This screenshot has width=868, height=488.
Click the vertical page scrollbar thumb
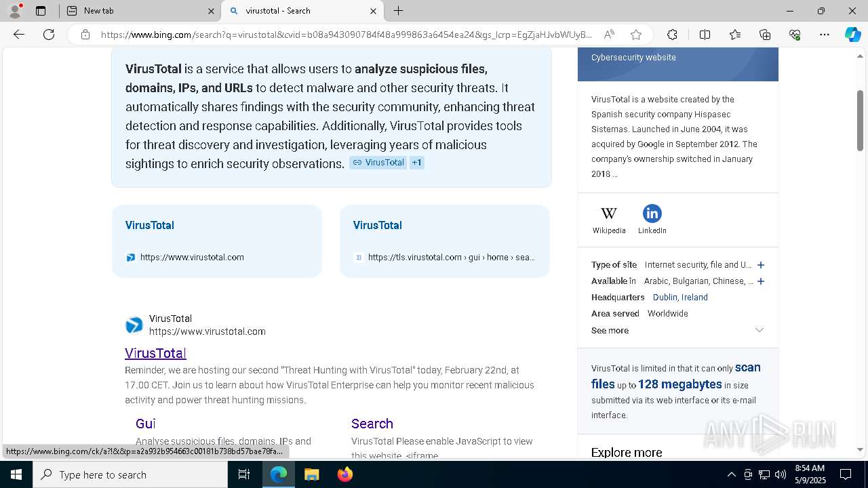pos(861,120)
